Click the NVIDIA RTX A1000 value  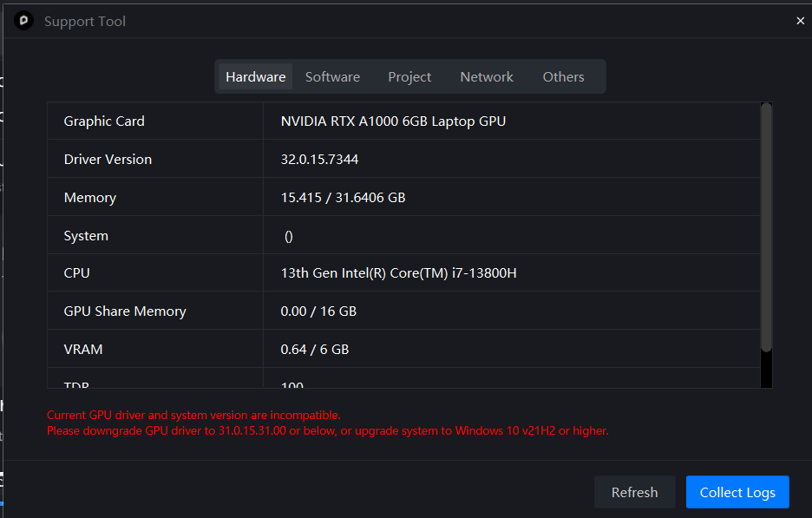point(393,121)
